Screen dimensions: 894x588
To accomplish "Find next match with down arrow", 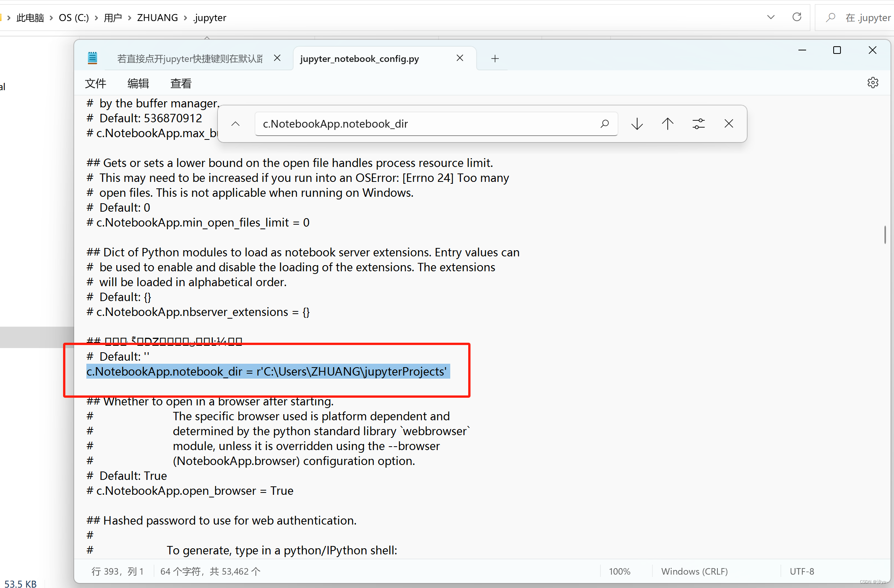I will 637,124.
